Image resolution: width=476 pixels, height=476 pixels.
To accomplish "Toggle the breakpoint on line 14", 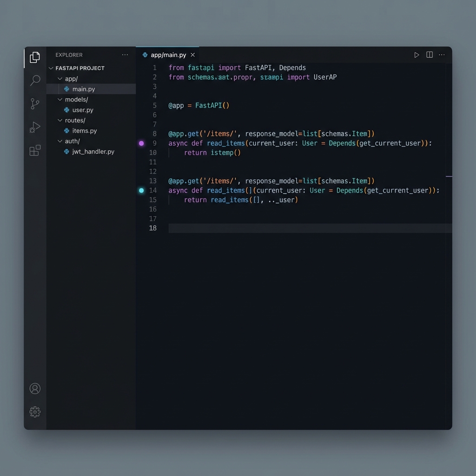I will [x=141, y=190].
